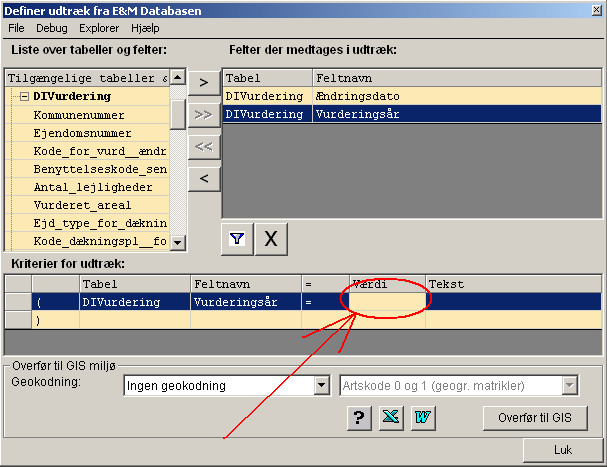This screenshot has width=607, height=467.
Task: Collapse the DIVurdering tree node
Action: (25, 97)
